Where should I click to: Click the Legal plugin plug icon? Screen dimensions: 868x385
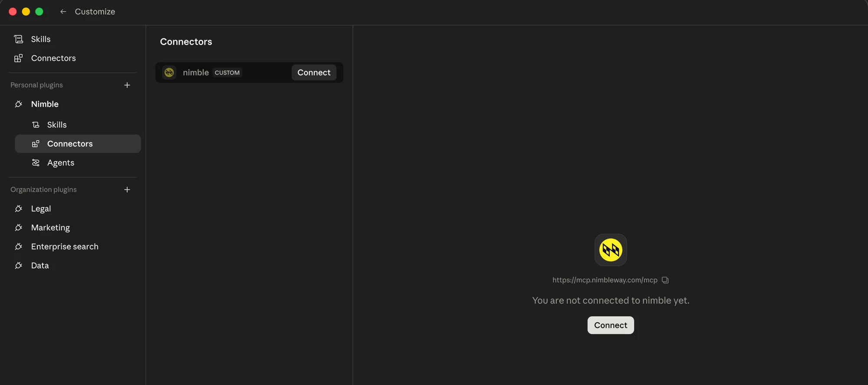[18, 209]
